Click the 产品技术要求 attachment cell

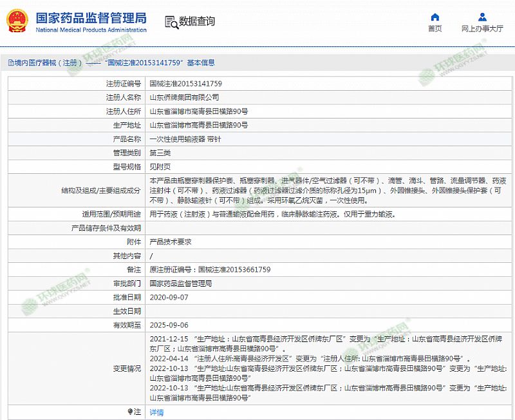click(171, 242)
